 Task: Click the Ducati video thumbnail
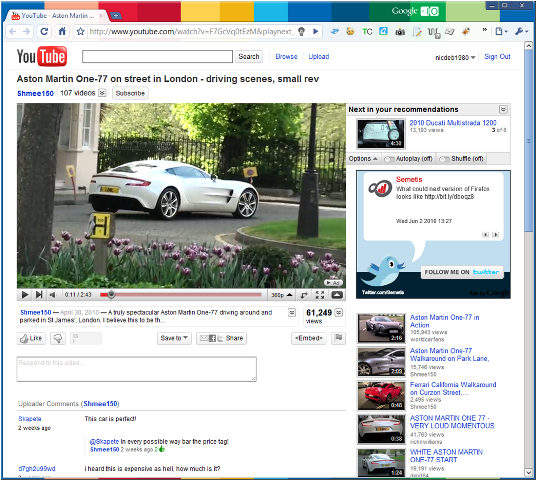point(381,134)
